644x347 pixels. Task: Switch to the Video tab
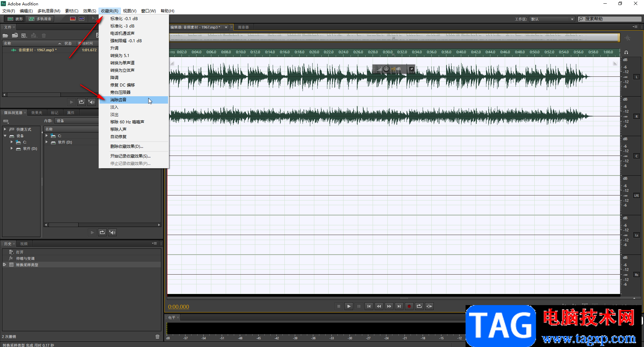(24, 244)
